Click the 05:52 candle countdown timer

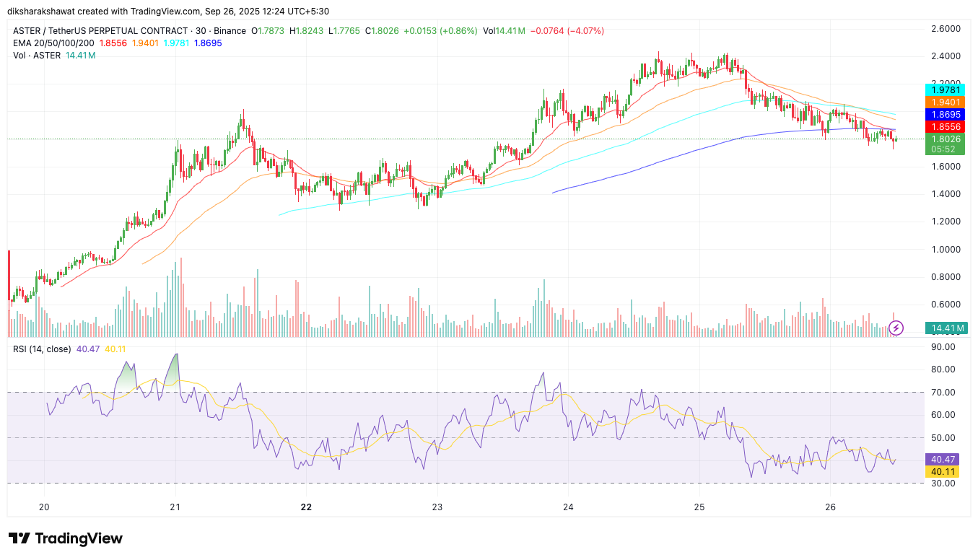(945, 149)
